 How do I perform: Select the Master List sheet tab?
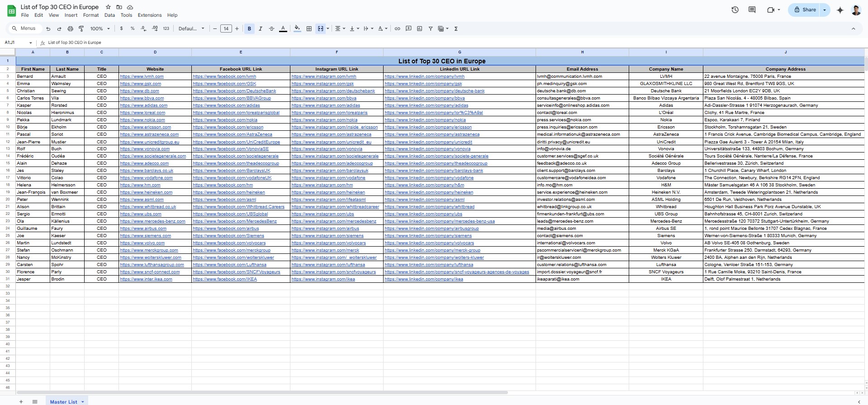[x=66, y=401]
